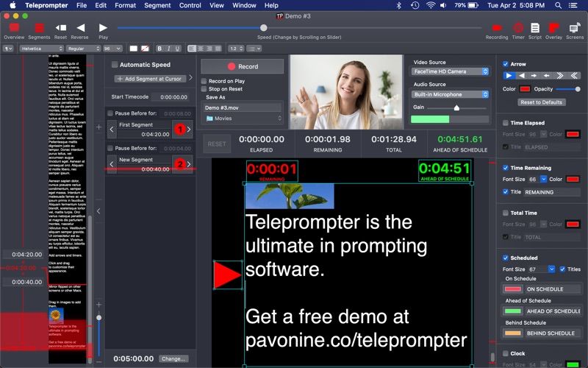Click the Opacity slider for arrow

coord(568,89)
